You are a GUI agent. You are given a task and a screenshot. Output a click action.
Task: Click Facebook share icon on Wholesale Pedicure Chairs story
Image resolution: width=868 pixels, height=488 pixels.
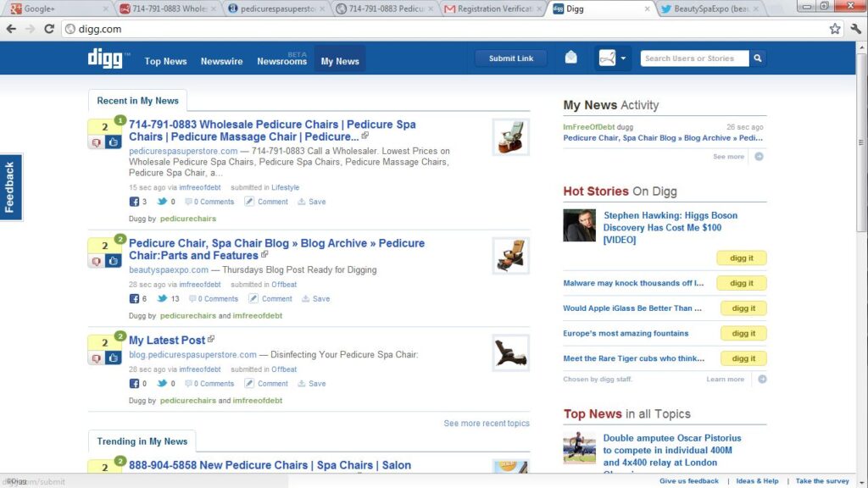(134, 202)
